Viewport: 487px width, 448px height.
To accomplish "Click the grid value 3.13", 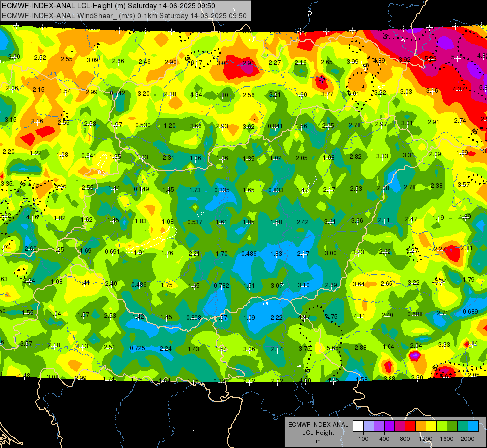I will pyautogui.click(x=82, y=346).
